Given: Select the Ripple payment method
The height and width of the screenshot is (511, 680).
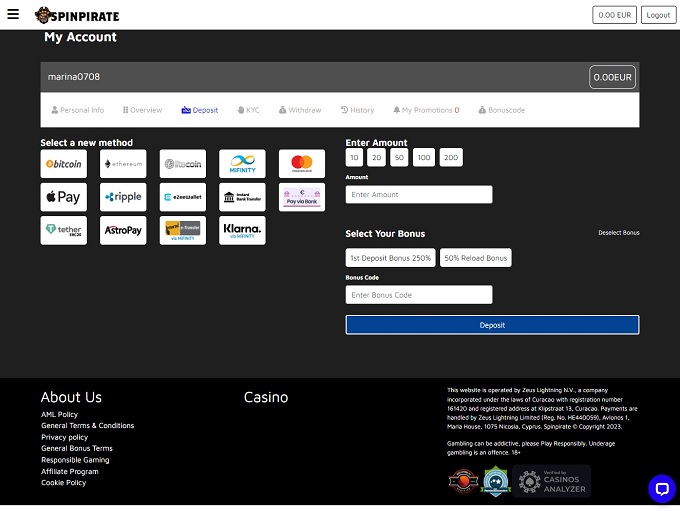Looking at the screenshot, I should click(x=123, y=197).
